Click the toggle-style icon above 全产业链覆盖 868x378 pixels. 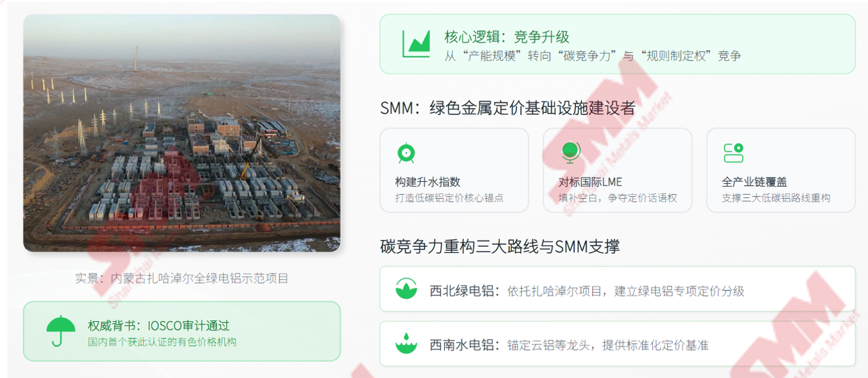[x=733, y=153]
